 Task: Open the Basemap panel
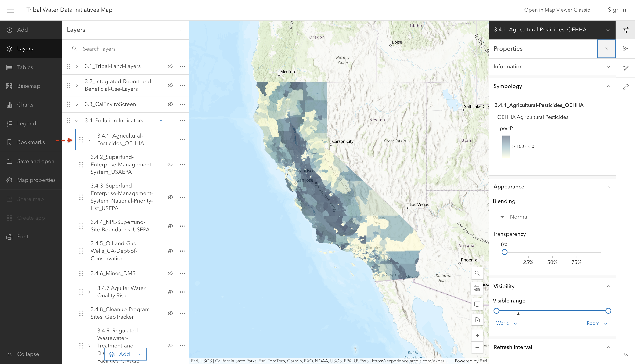pyautogui.click(x=31, y=86)
